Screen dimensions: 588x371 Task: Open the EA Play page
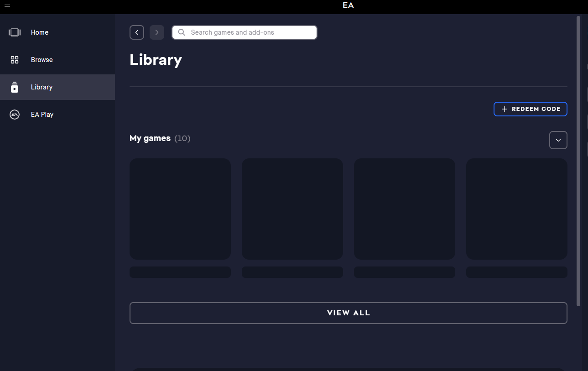[57, 115]
